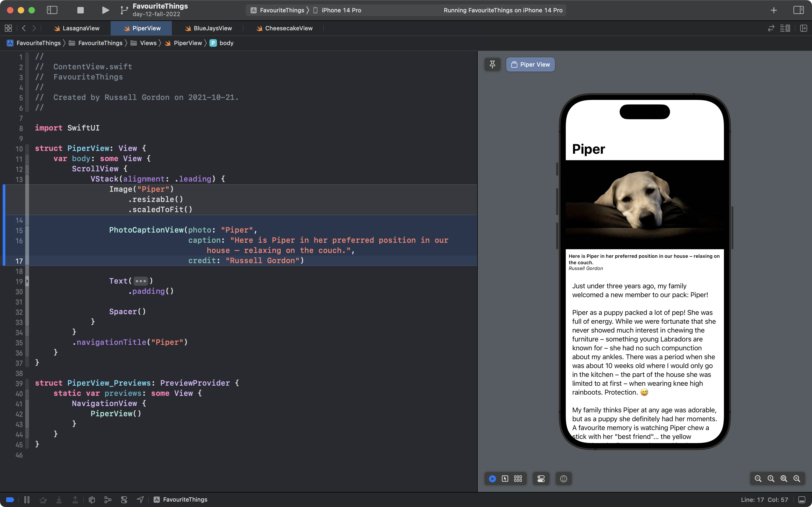The width and height of the screenshot is (812, 507).
Task: Click the Piper dog photo in preview
Action: point(644,205)
